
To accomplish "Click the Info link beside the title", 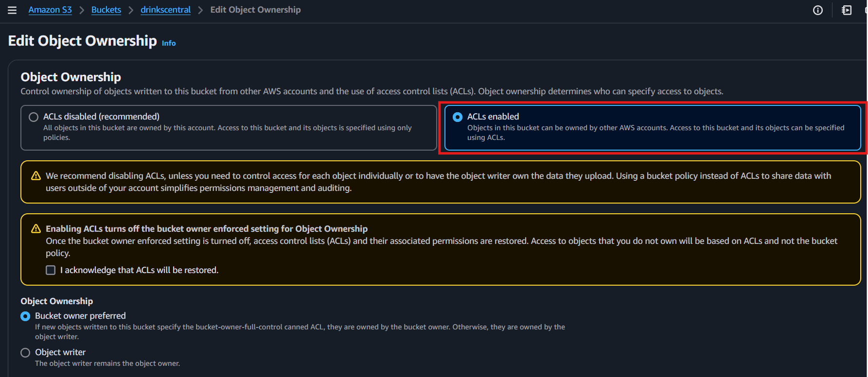I will point(169,43).
